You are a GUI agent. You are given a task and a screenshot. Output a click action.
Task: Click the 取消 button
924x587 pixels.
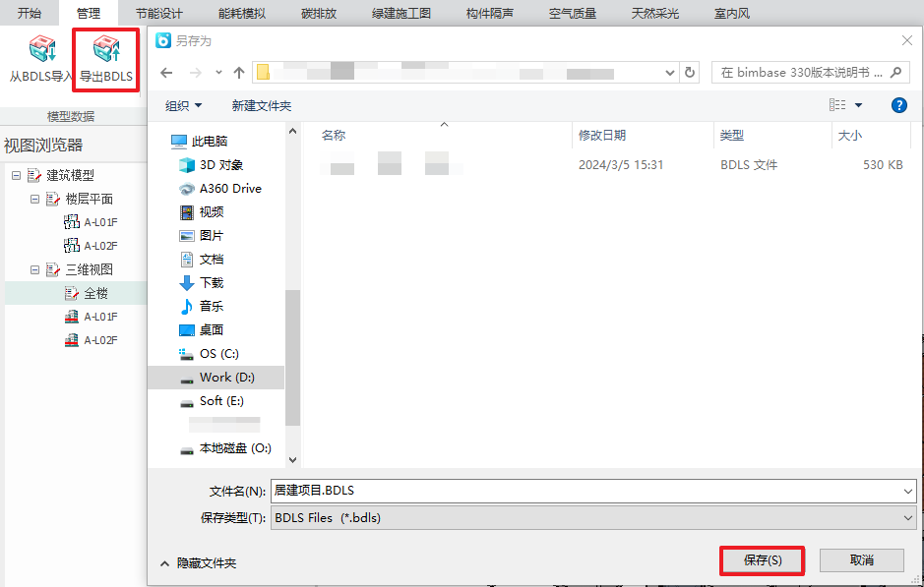862,560
